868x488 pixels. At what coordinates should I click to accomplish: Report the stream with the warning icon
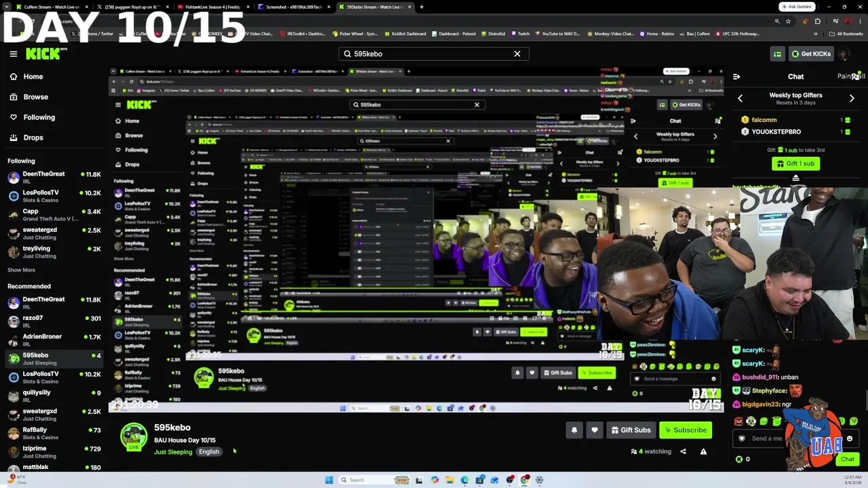703,451
